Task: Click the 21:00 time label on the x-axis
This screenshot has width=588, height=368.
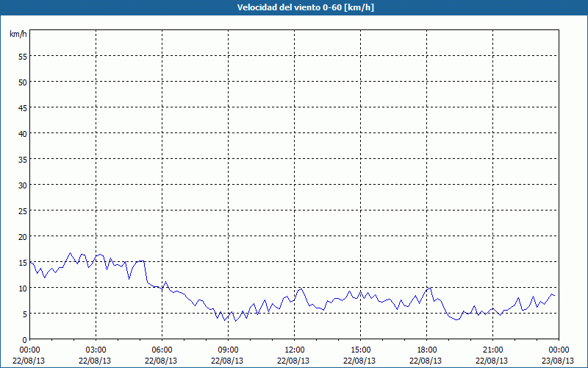Action: click(x=492, y=350)
